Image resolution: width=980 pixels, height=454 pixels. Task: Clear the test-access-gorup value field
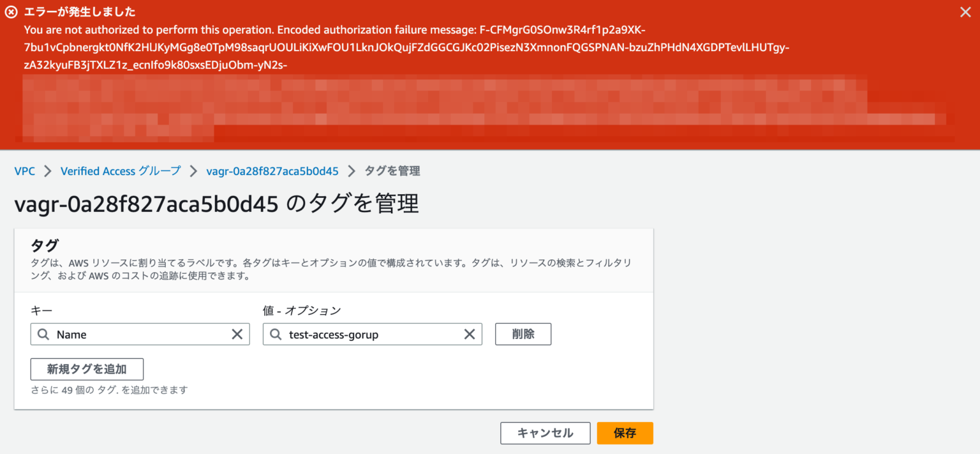(469, 335)
